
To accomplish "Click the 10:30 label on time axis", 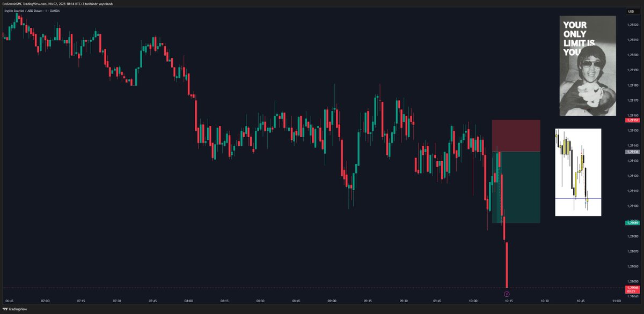I will (x=544, y=302).
